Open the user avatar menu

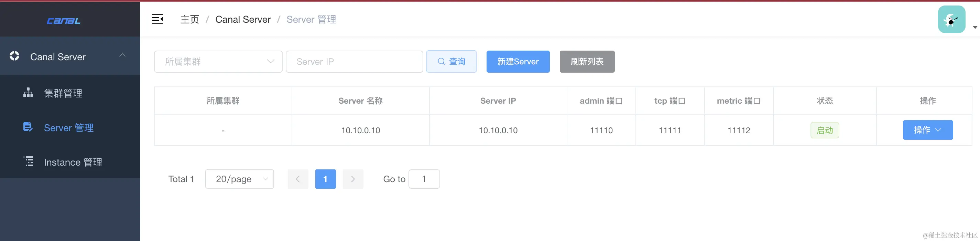(951, 19)
